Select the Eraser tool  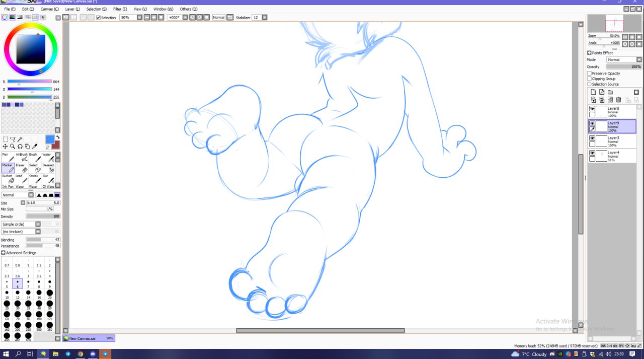pyautogui.click(x=22, y=168)
